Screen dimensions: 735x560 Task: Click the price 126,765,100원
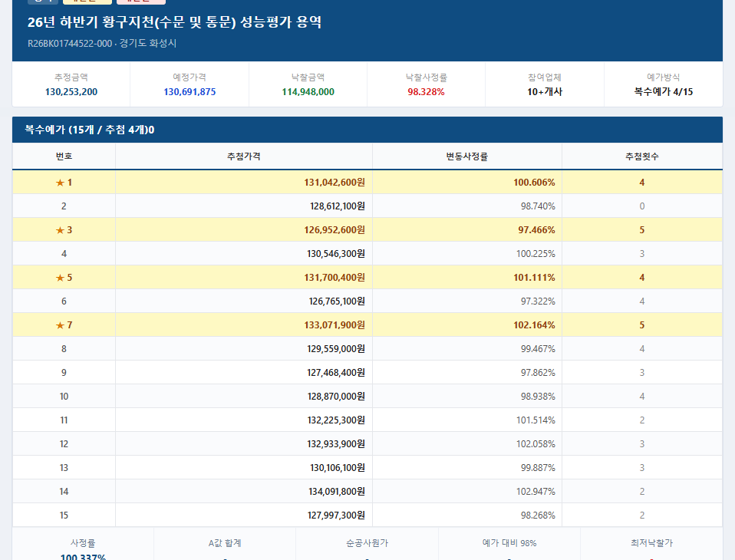[337, 301]
